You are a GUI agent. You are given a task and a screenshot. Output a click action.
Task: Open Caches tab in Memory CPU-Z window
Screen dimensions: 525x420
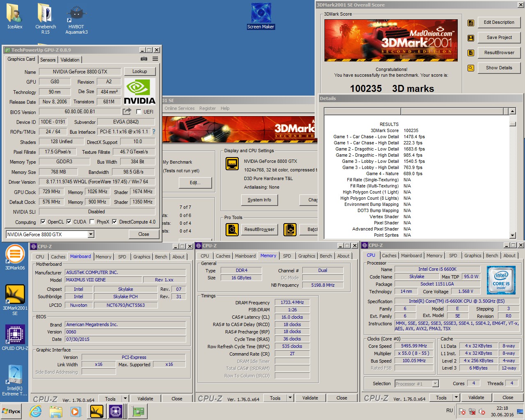(223, 256)
